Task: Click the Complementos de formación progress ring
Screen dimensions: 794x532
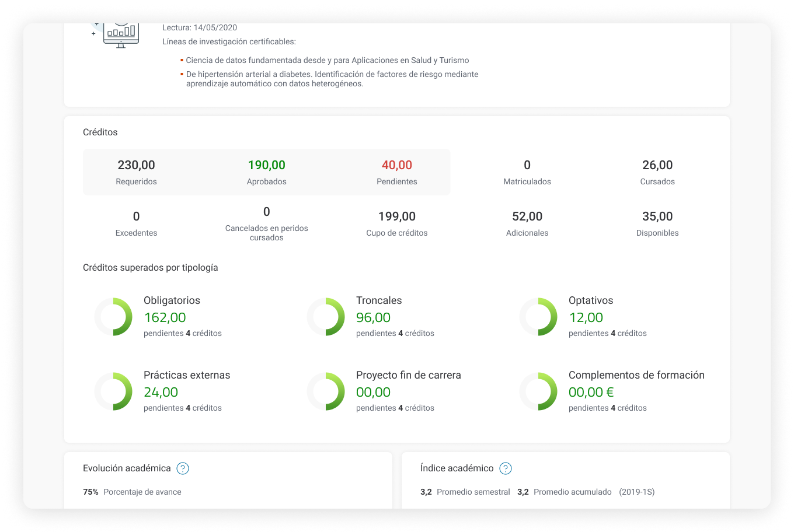Action: click(x=538, y=391)
